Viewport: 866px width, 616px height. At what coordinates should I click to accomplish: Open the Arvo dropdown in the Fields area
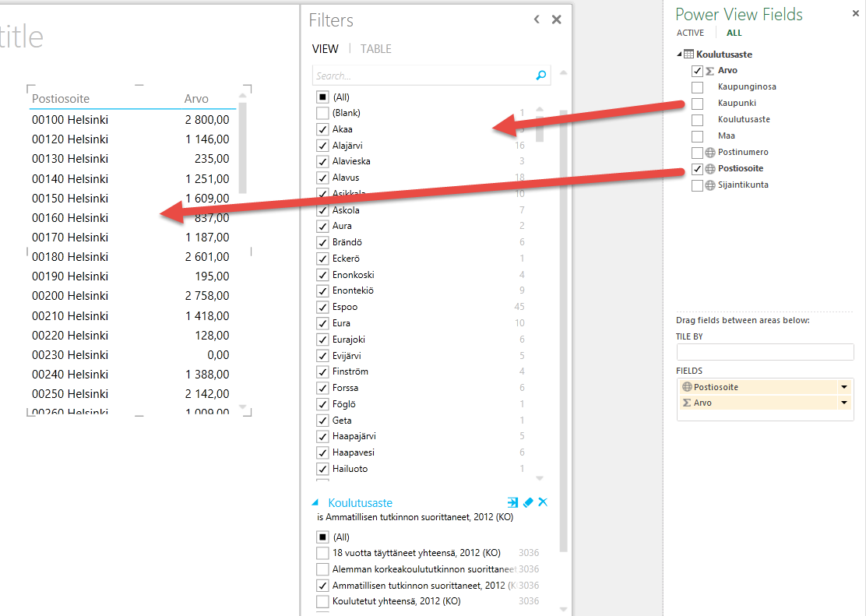(x=843, y=403)
